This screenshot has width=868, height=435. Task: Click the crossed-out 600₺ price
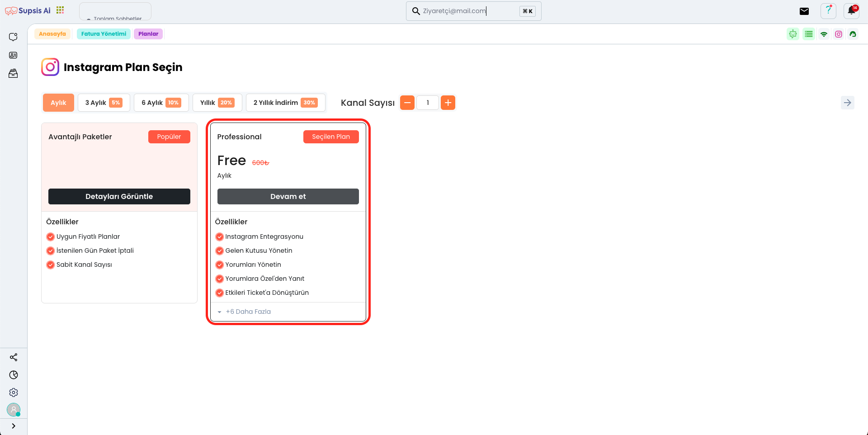pos(260,163)
